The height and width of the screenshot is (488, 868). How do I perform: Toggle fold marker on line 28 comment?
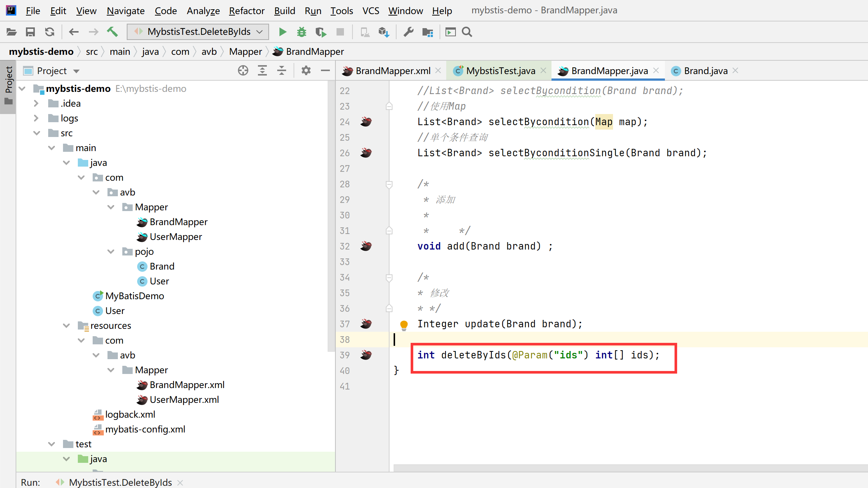click(389, 184)
